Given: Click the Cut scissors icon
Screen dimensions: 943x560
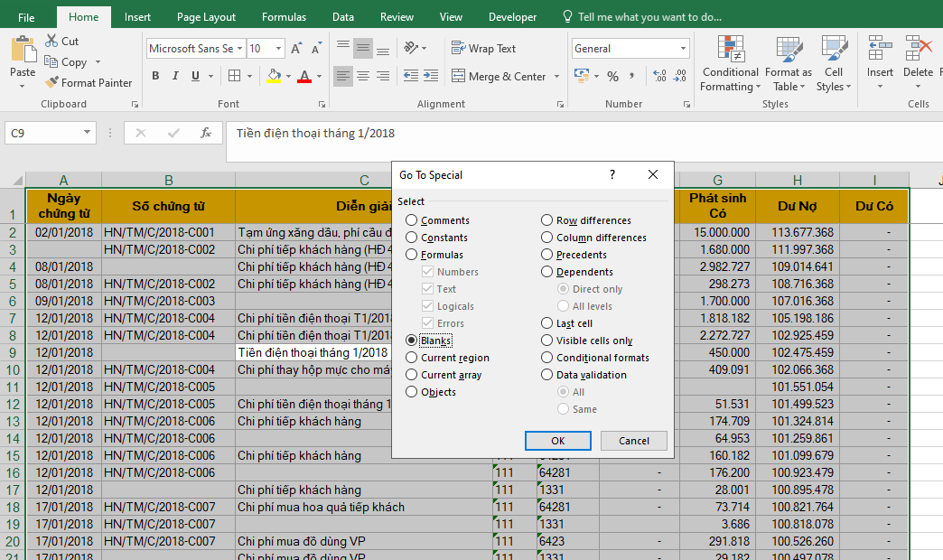Looking at the screenshot, I should (x=51, y=42).
